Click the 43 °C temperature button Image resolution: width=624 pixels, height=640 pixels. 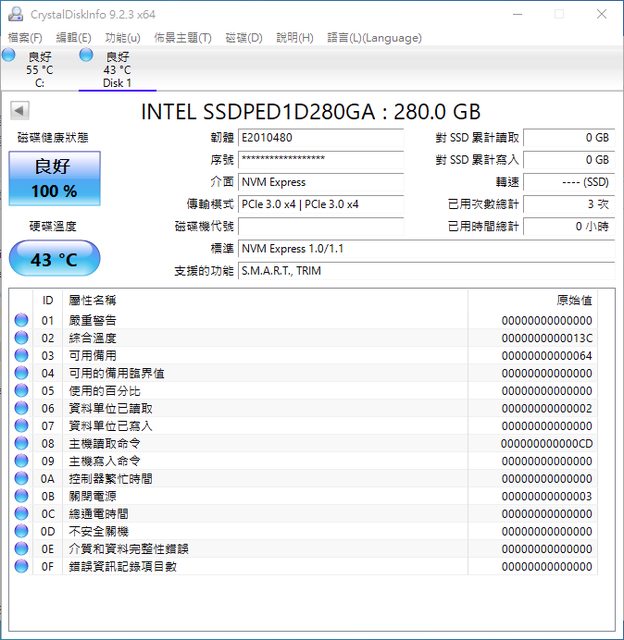tap(54, 260)
